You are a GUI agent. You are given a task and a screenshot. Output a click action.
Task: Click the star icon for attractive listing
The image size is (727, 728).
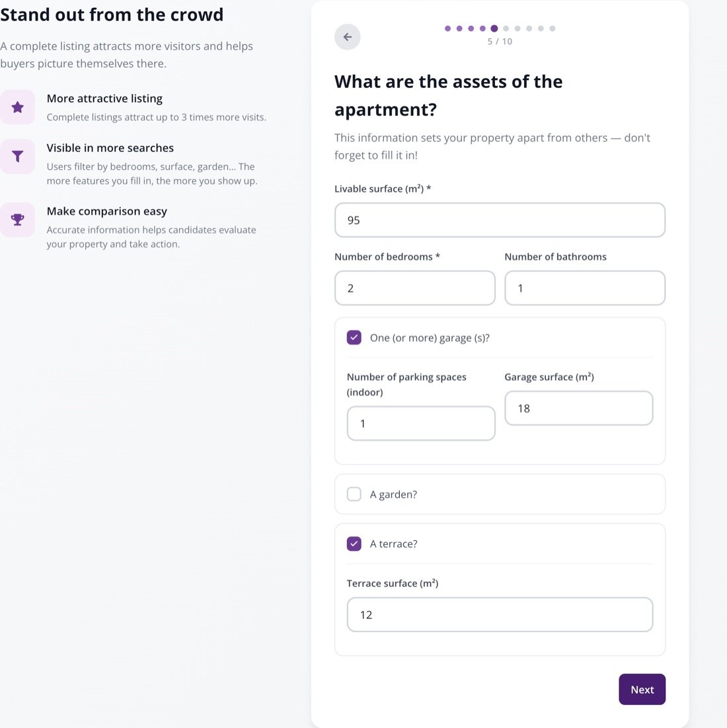18,107
